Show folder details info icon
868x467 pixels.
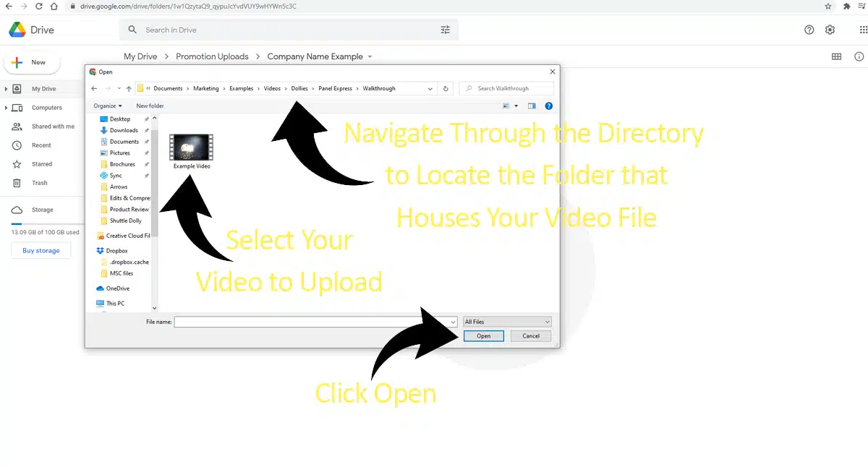click(859, 56)
